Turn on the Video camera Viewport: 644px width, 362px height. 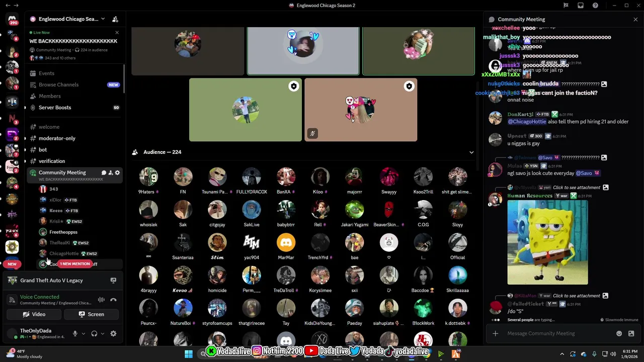pos(34,314)
